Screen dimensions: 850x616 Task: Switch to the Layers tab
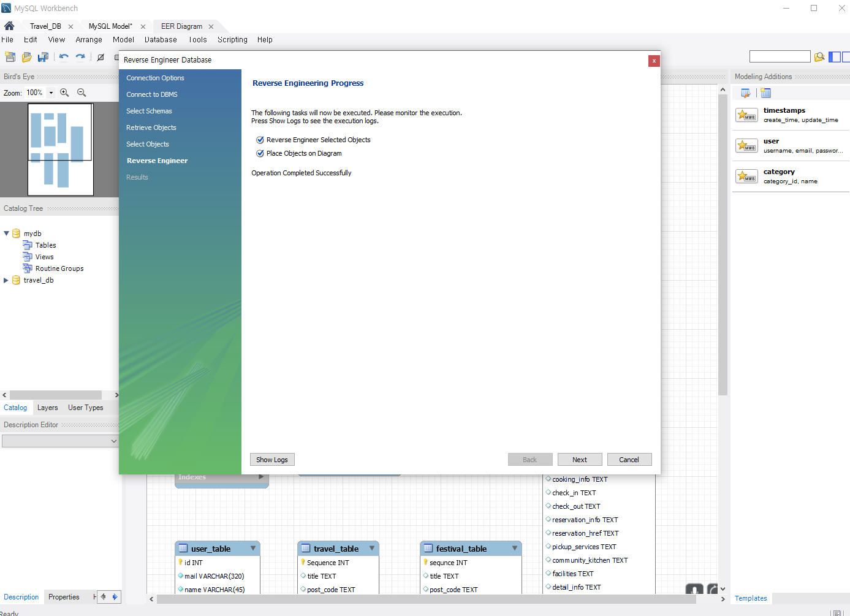[x=47, y=408]
